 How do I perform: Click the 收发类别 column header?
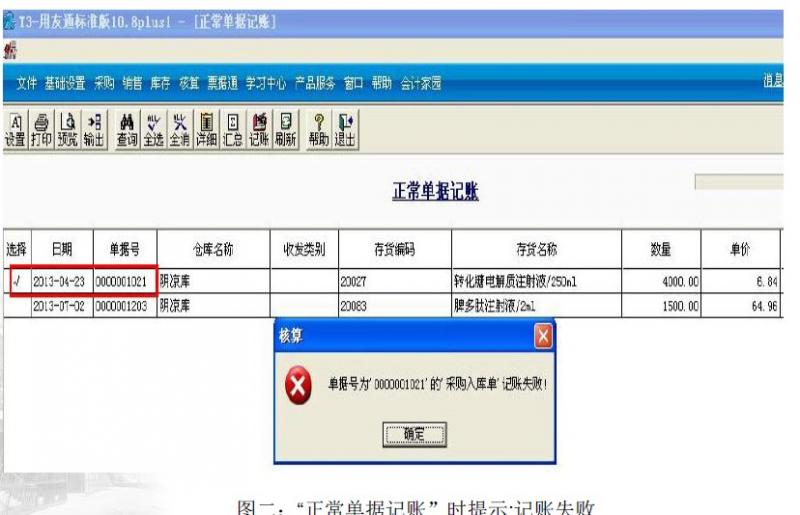pos(304,249)
